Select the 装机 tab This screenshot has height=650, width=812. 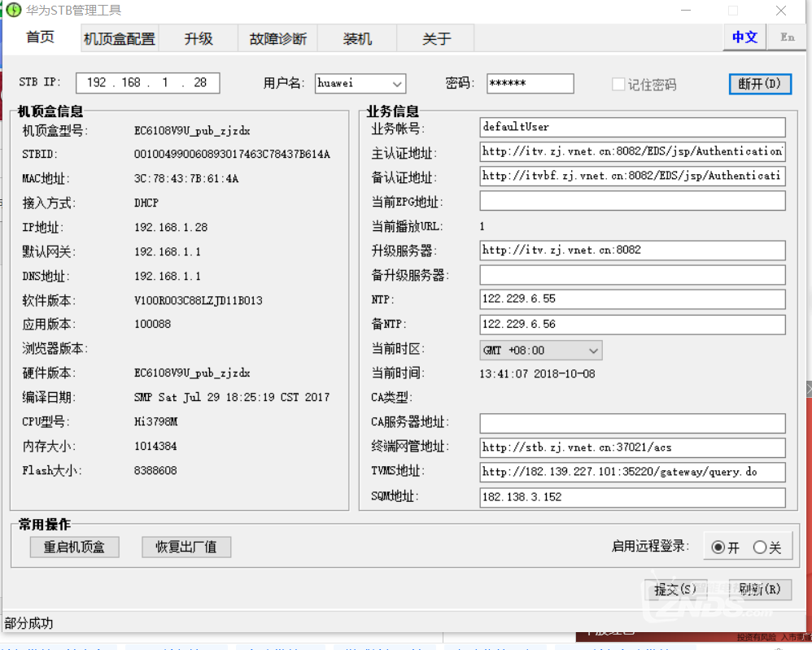coord(357,38)
